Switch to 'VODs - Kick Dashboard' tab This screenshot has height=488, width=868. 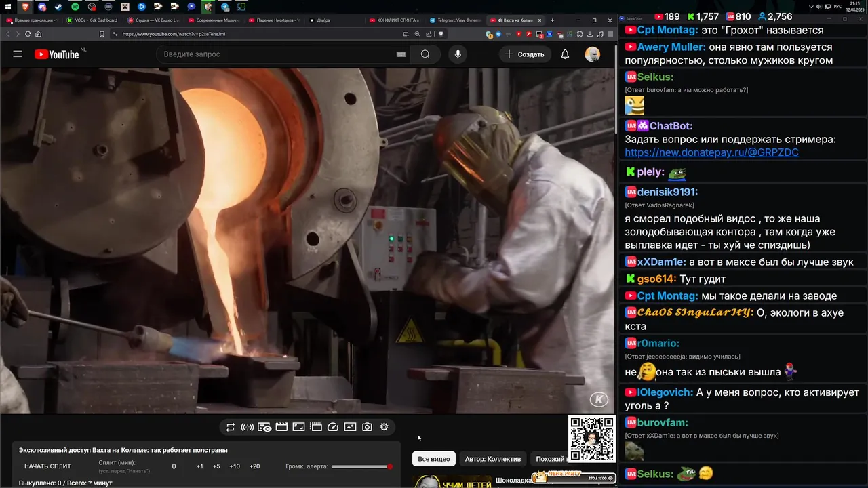[92, 20]
